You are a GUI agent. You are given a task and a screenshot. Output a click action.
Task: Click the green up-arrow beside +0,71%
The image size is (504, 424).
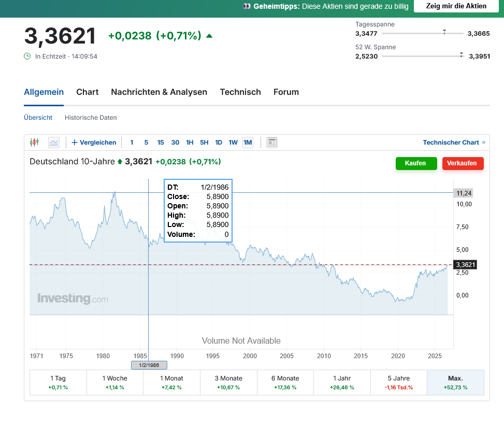pyautogui.click(x=209, y=36)
